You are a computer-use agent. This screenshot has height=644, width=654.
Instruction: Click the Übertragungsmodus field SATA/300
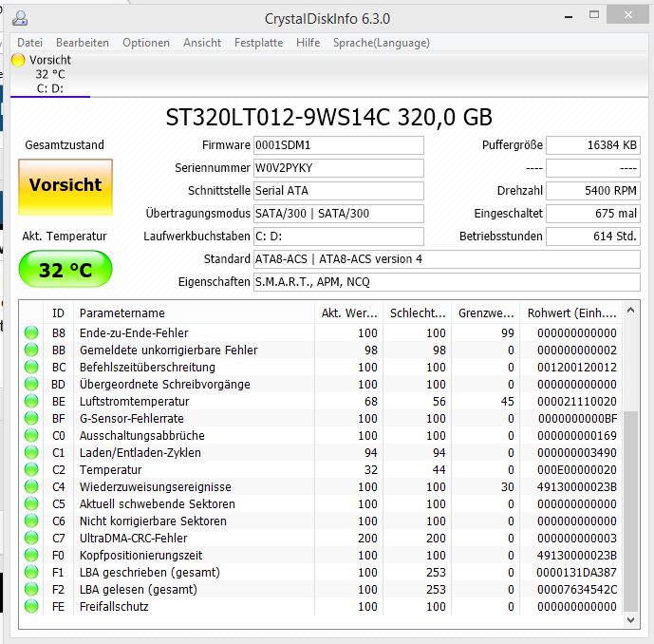(x=339, y=214)
